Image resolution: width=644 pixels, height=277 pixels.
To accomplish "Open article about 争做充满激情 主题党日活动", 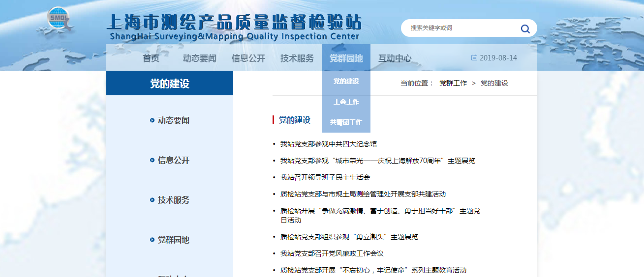I will pyautogui.click(x=380, y=216).
